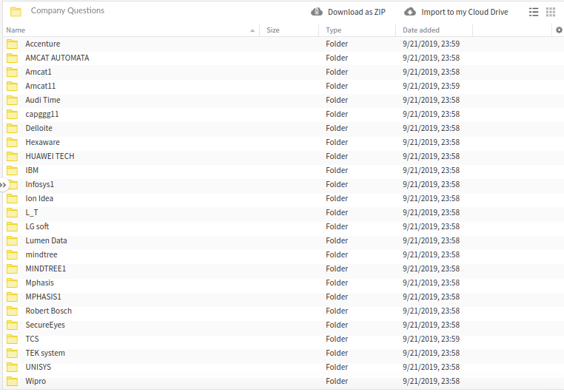Open column settings gear icon
This screenshot has width=564, height=392.
coord(558,30)
